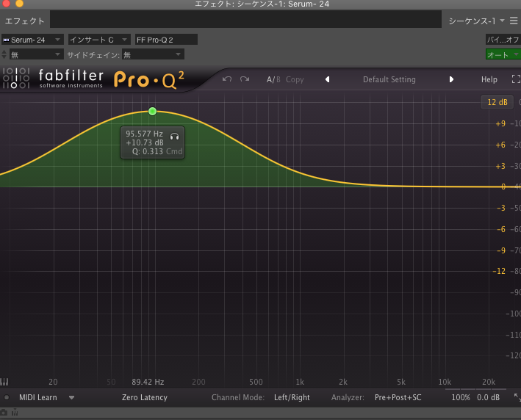The height and width of the screenshot is (420, 521).
Task: Click the green オート button
Action: [x=503, y=54]
